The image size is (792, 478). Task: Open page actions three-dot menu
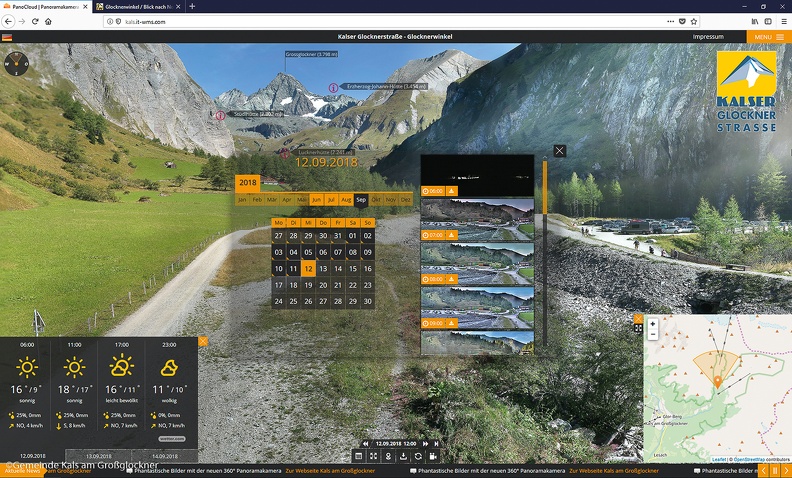(x=670, y=21)
